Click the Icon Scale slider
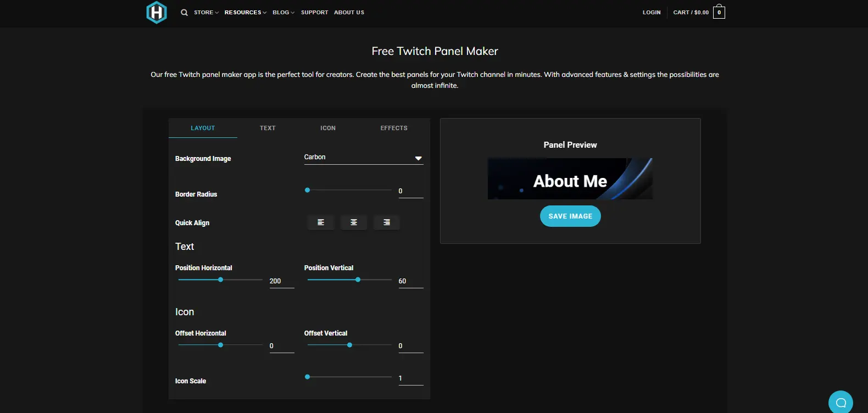The image size is (868, 413). [349, 377]
